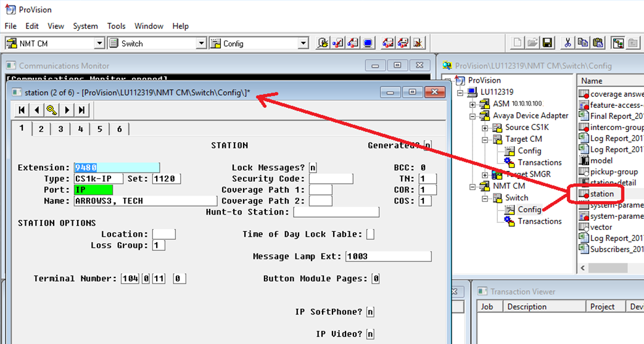The height and width of the screenshot is (344, 644).
Task: Click the Save floppy disk icon
Action: click(x=547, y=43)
